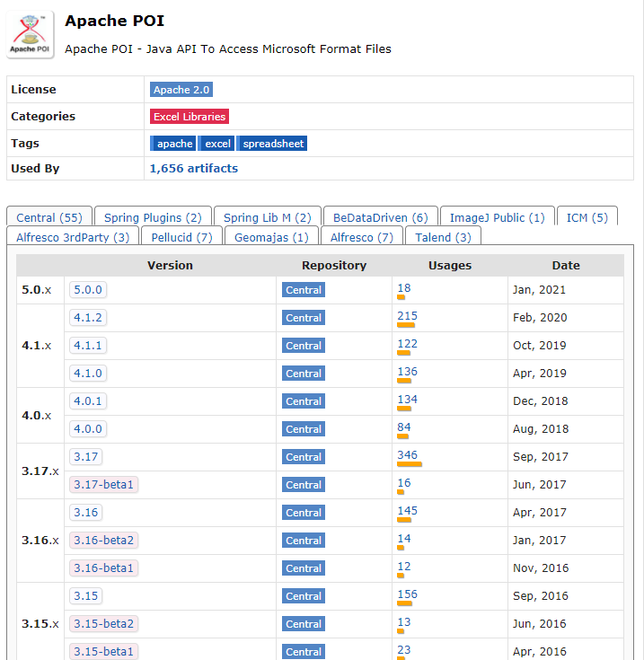Open version 3.16

(x=85, y=512)
